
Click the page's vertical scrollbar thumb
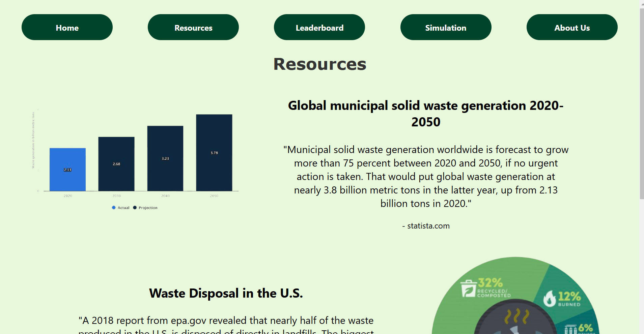click(642, 104)
